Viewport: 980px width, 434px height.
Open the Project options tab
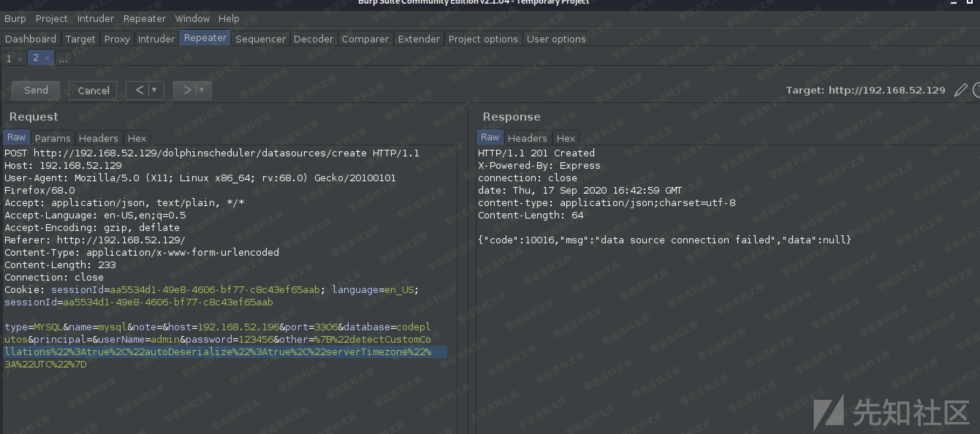coord(483,39)
